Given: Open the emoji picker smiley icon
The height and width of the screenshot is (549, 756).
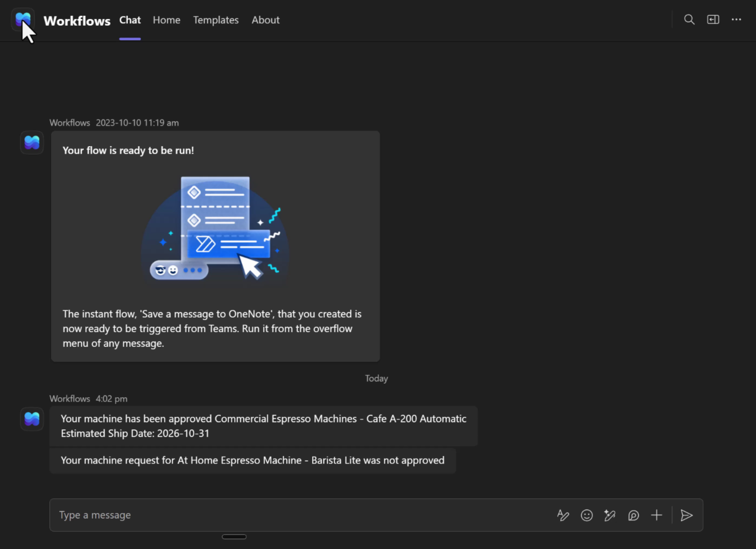Looking at the screenshot, I should (587, 515).
